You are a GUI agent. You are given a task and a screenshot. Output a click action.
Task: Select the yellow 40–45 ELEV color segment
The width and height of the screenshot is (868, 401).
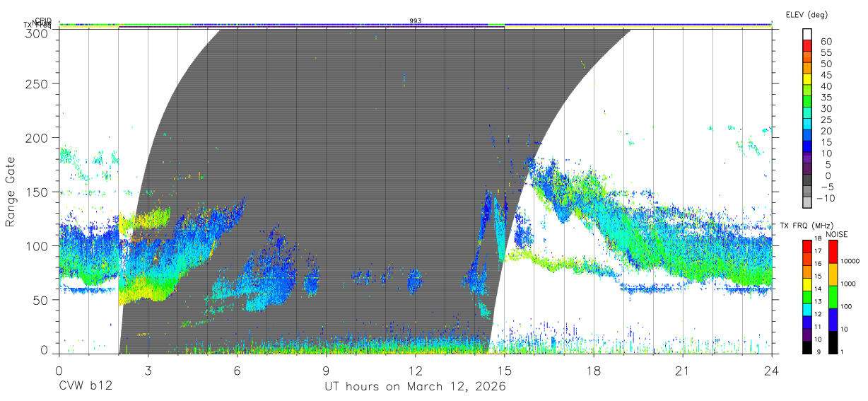[x=807, y=81]
